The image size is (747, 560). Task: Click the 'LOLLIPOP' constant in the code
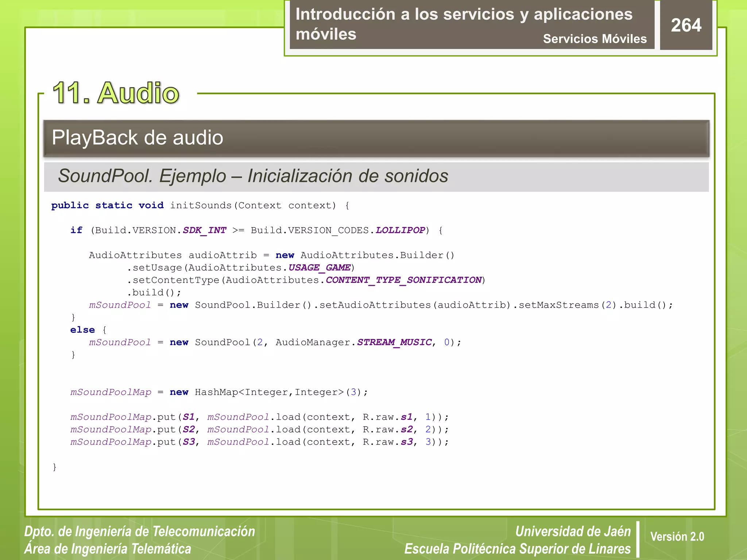[x=400, y=230]
